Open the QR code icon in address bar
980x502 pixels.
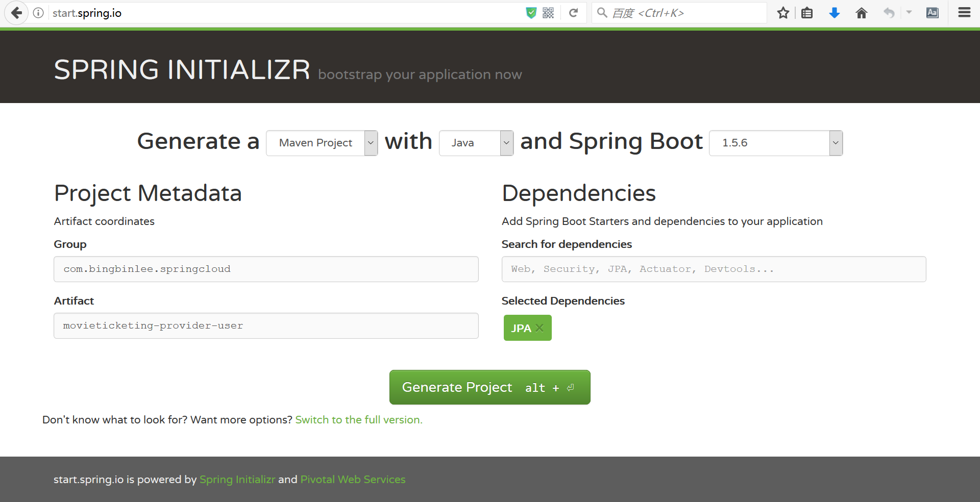click(x=548, y=13)
